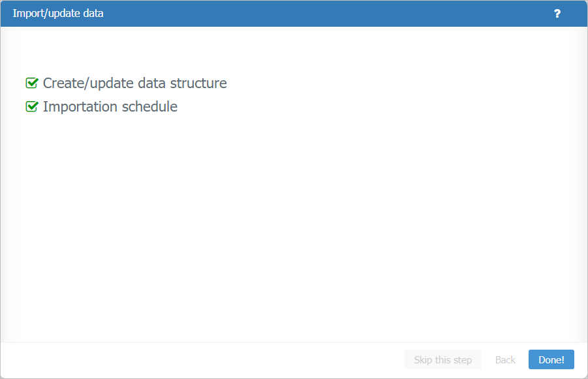Viewport: 588px width, 379px height.
Task: Select the 'Create/update data structure' step label
Action: pyautogui.click(x=134, y=83)
